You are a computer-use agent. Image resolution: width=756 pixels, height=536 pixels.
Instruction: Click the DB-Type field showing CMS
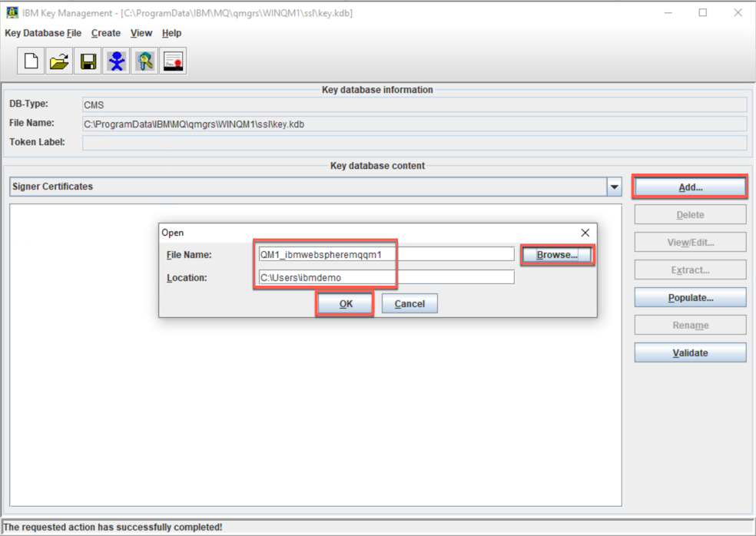click(x=414, y=104)
